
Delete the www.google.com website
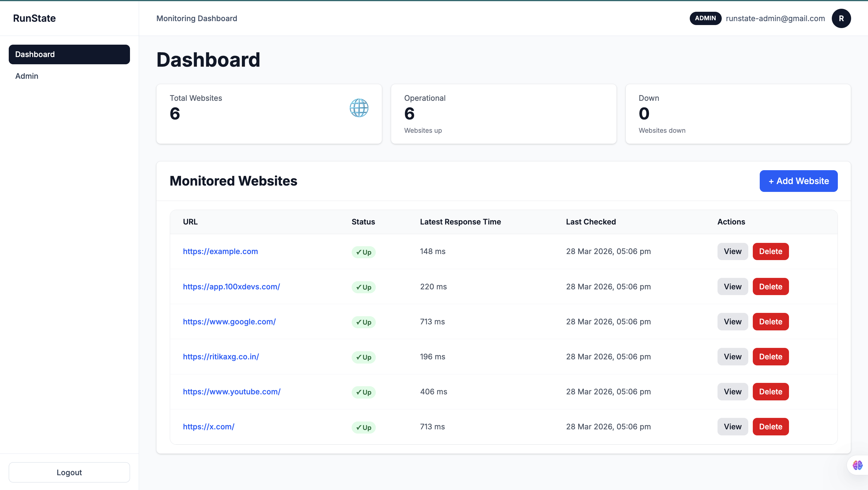(x=770, y=322)
